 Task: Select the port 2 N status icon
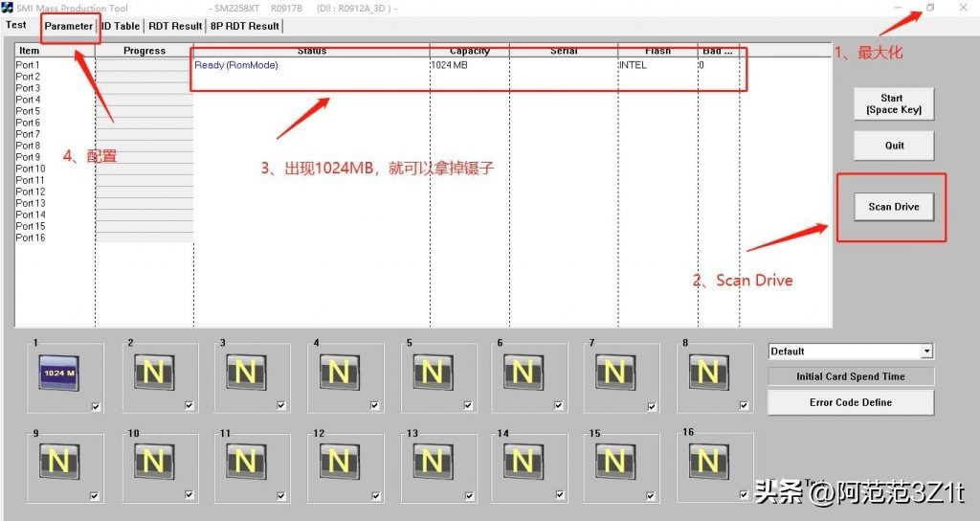[x=153, y=373]
